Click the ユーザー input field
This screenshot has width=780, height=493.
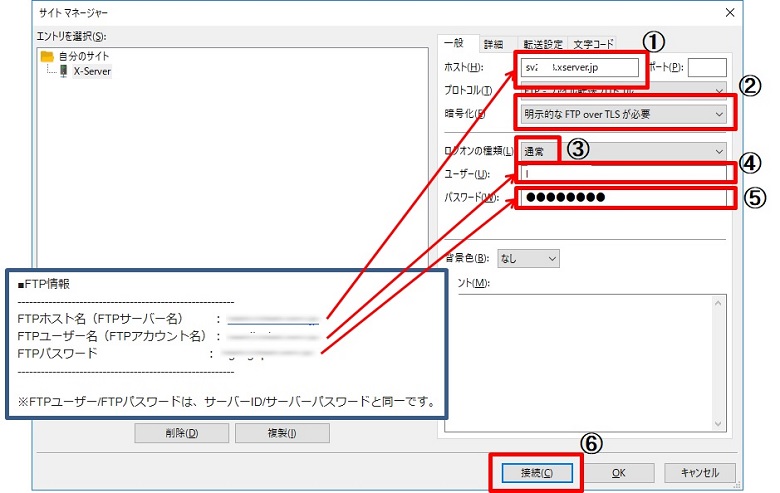pos(623,174)
